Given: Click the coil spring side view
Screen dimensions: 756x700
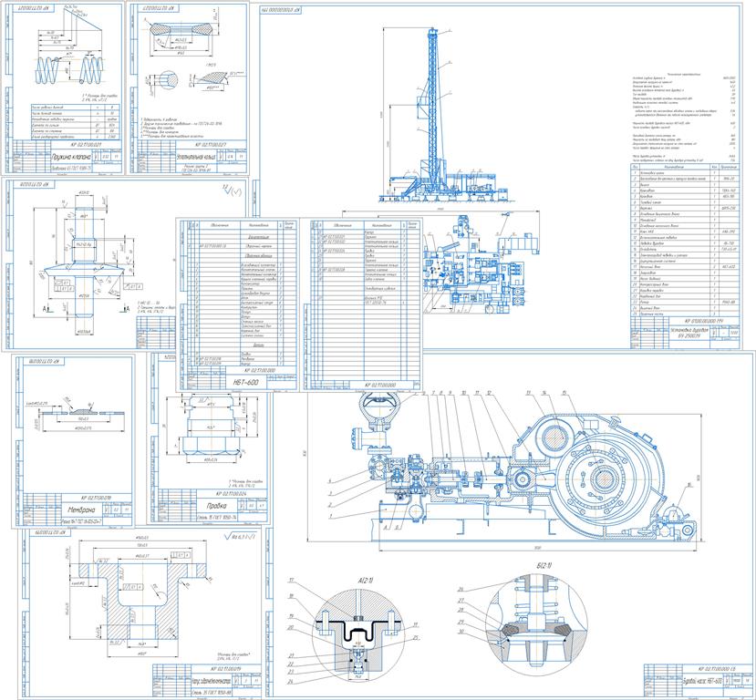Looking at the screenshot, I should 70,70.
